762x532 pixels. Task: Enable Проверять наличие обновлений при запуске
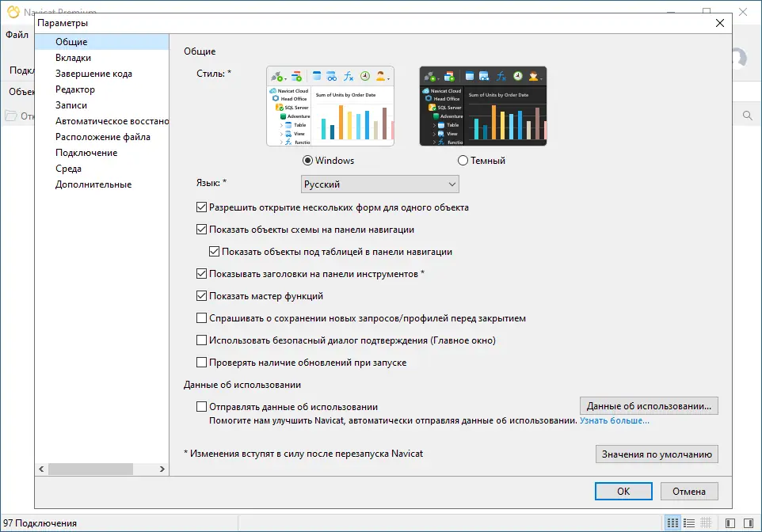click(x=201, y=363)
